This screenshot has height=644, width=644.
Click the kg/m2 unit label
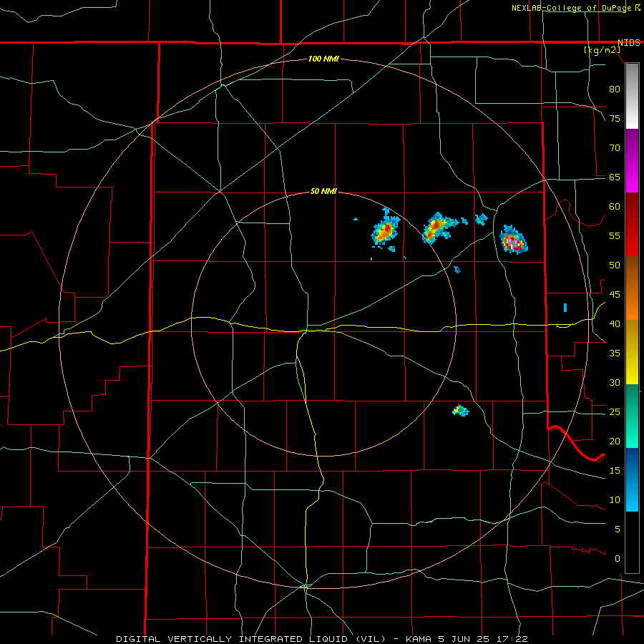[602, 50]
